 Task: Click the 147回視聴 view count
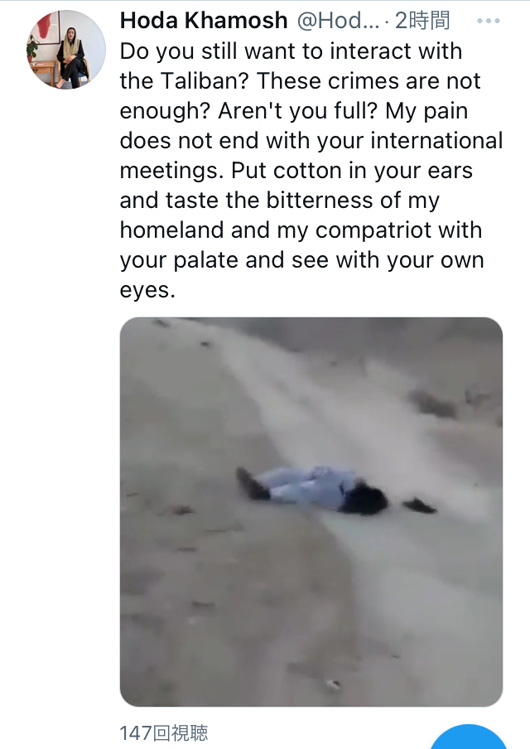pos(164,733)
